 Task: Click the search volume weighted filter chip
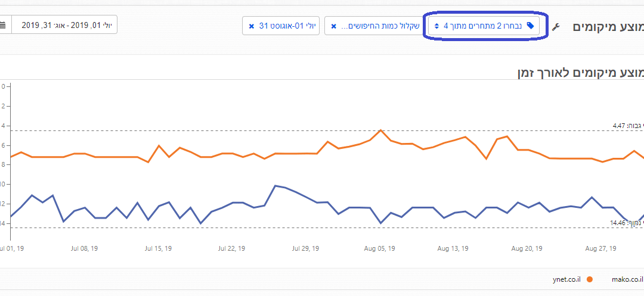(373, 26)
